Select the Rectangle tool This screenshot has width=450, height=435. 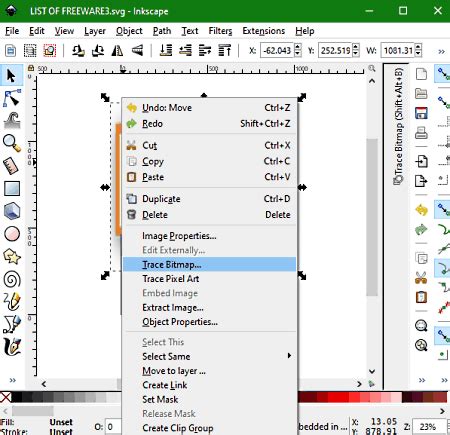click(x=11, y=189)
